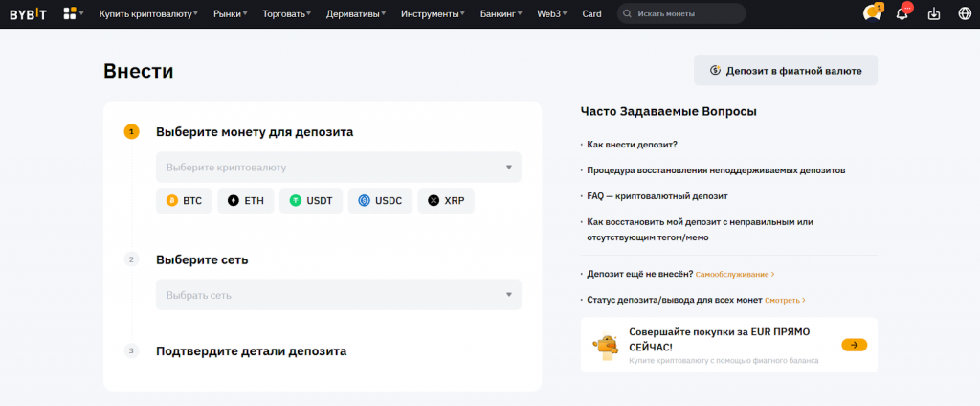Pick the XRP coin chip
This screenshot has width=980, height=406.
[446, 201]
